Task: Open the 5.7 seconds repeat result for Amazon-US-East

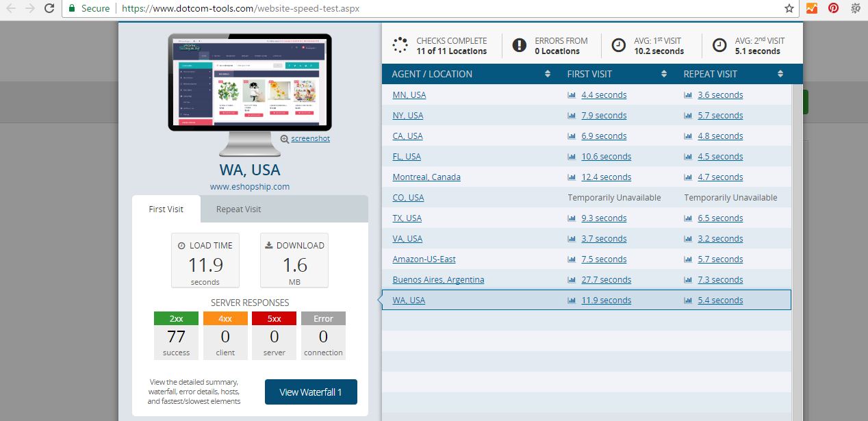Action: pyautogui.click(x=720, y=259)
